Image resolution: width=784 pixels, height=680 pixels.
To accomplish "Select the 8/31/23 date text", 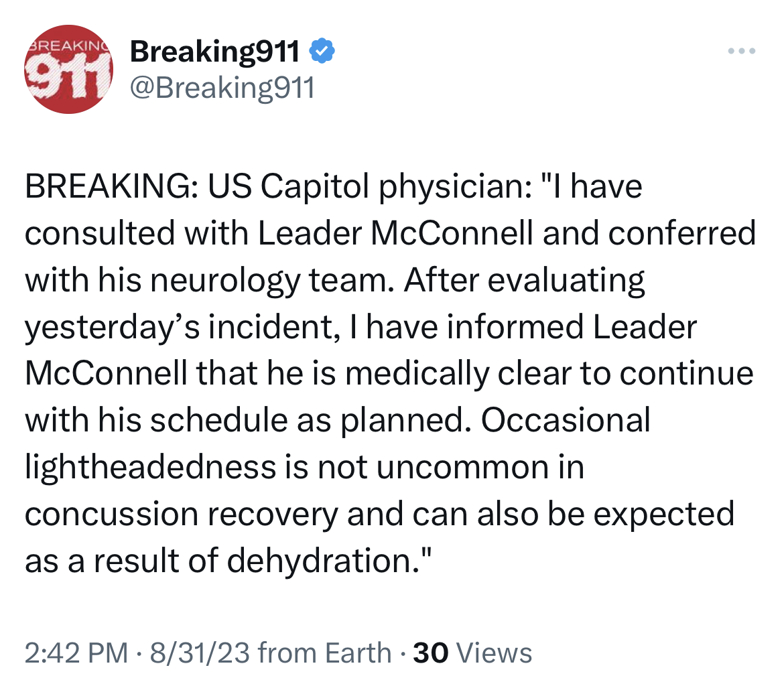I will tap(200, 653).
